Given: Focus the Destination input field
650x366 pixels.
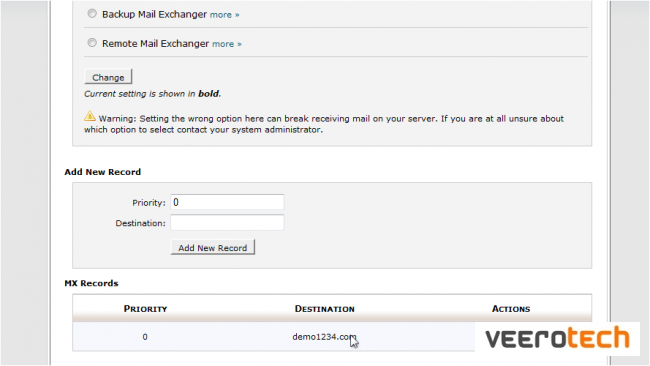Looking at the screenshot, I should 227,223.
